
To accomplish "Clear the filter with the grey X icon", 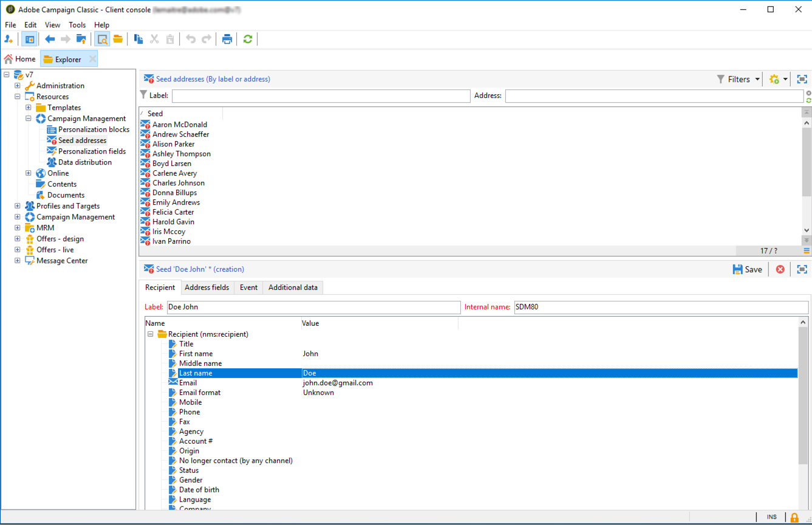I will (808, 93).
